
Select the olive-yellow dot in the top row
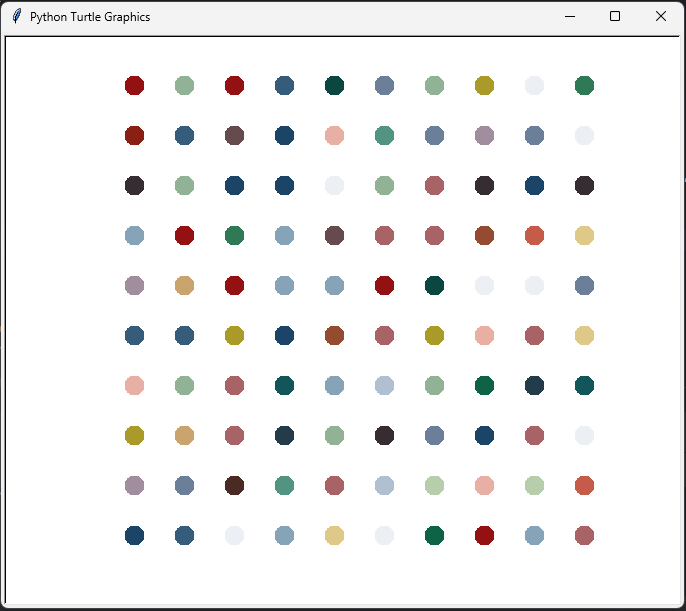[x=484, y=86]
